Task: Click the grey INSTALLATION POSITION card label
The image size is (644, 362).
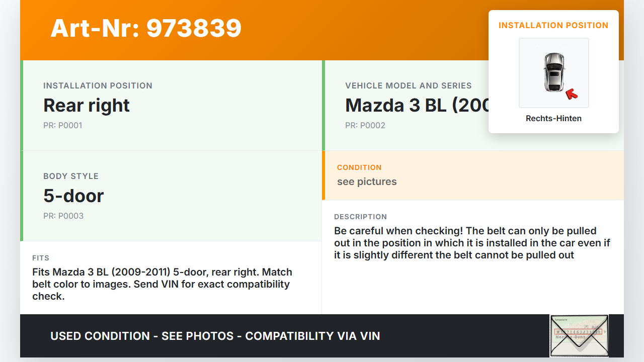Action: click(x=98, y=85)
